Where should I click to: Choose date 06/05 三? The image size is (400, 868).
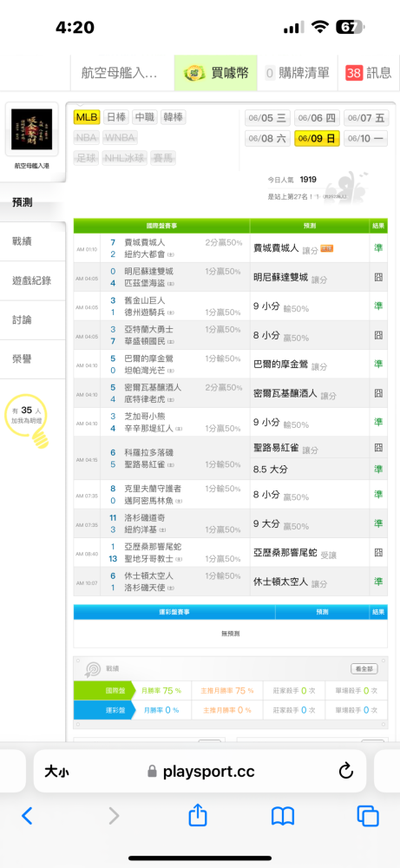tap(267, 118)
